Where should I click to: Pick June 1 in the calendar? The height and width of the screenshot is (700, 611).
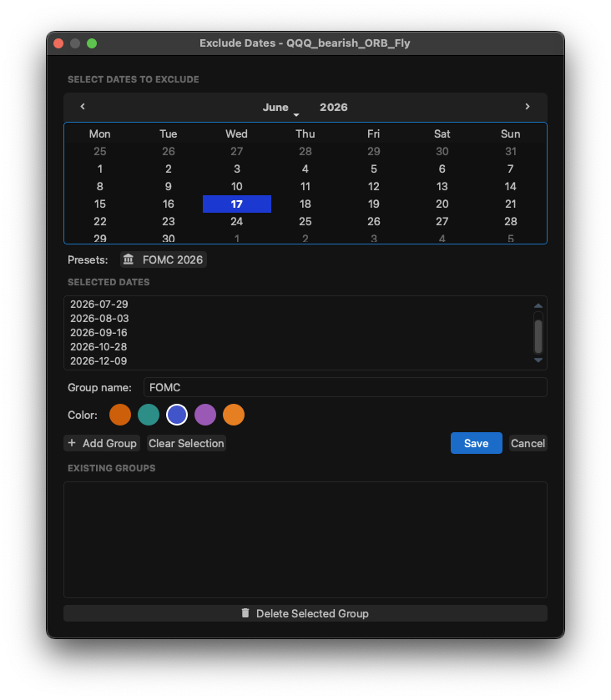[x=100, y=169]
